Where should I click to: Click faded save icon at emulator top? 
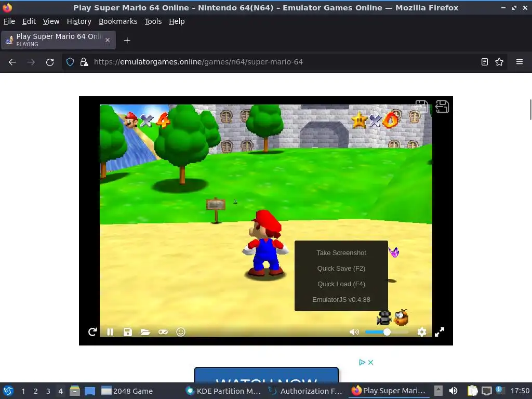(x=422, y=106)
